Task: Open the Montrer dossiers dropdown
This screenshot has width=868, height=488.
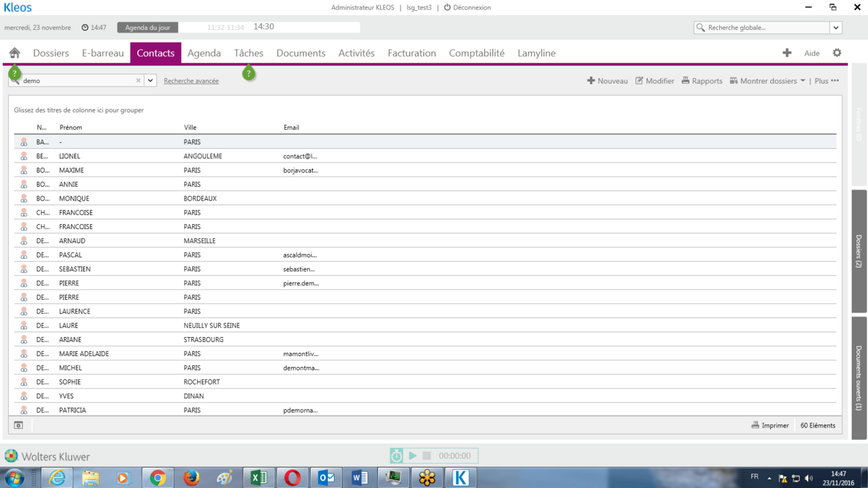Action: pyautogui.click(x=767, y=81)
